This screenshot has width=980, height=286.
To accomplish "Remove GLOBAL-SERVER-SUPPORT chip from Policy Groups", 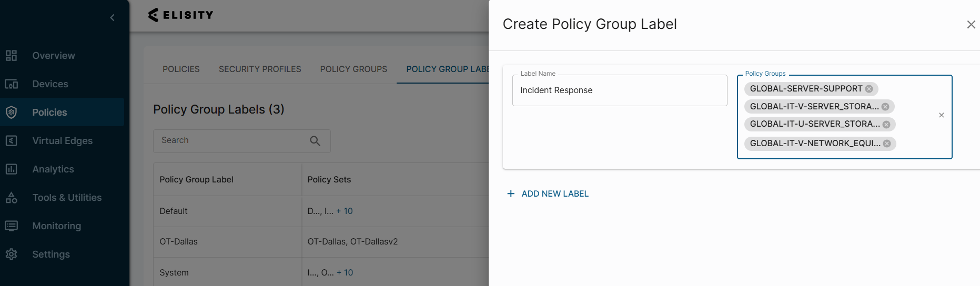I will 869,89.
